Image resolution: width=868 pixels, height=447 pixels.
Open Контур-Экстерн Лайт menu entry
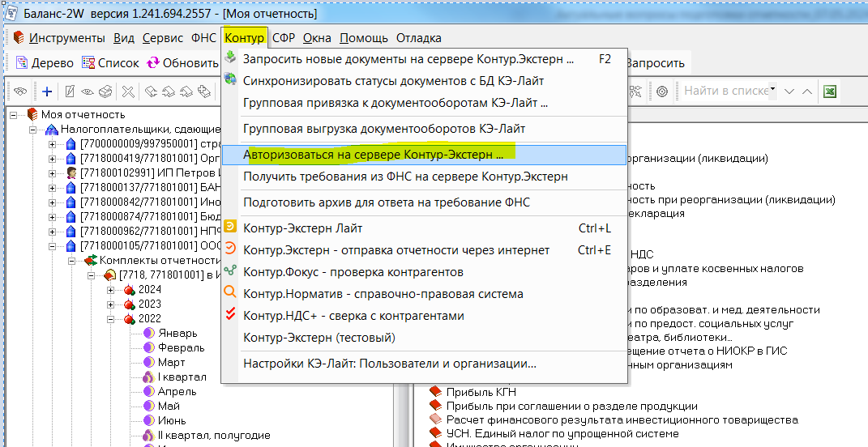(424, 228)
